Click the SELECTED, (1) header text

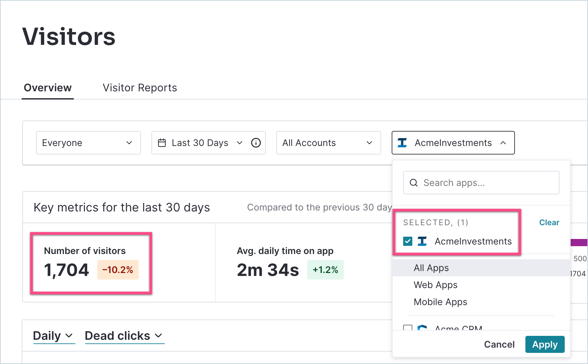[x=436, y=223]
